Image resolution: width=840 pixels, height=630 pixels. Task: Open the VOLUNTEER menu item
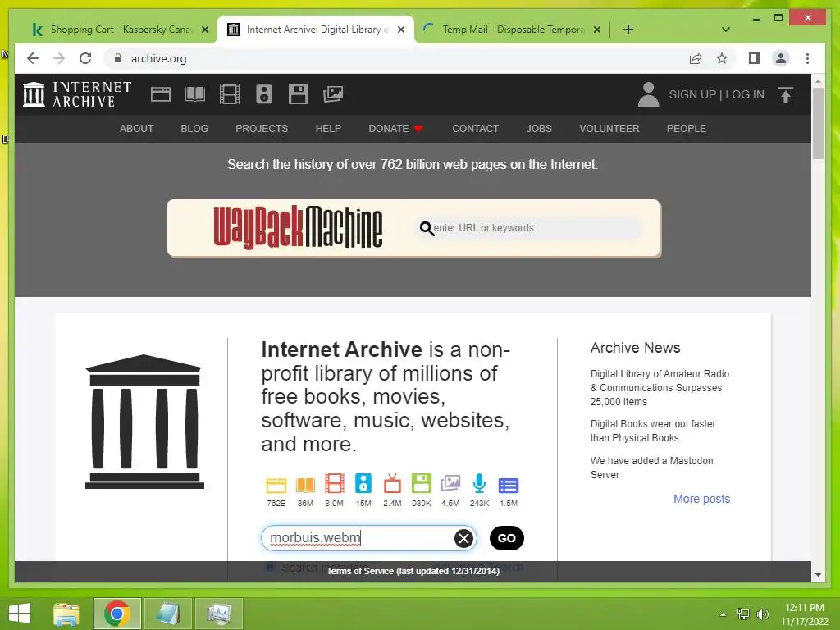click(x=609, y=129)
